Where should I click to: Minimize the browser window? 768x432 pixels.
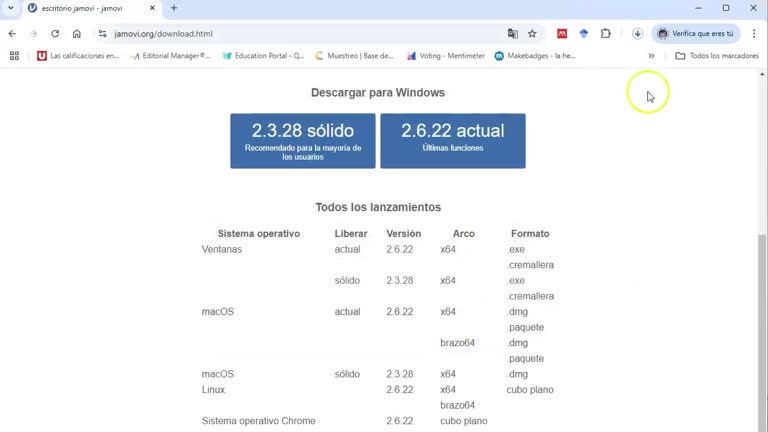pos(698,8)
